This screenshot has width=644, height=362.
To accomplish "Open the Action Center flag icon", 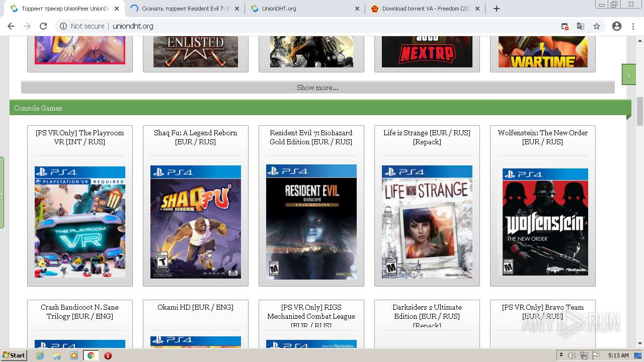I will (596, 355).
